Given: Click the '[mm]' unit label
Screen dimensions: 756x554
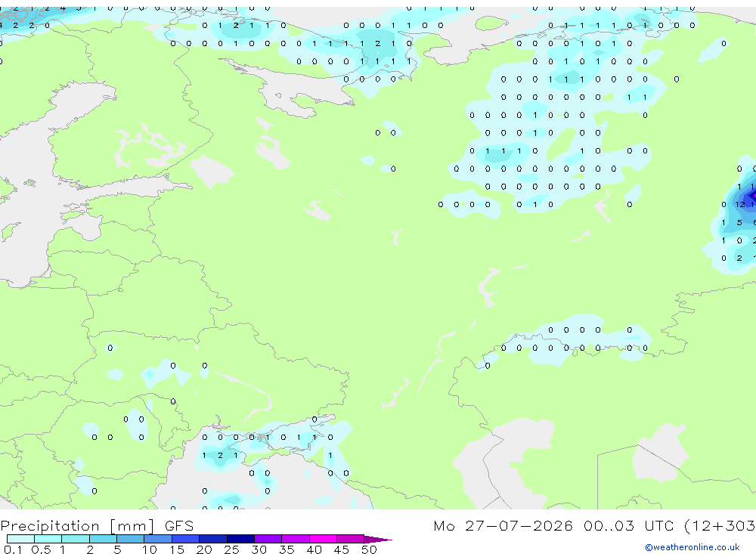Looking at the screenshot, I should click(132, 526).
